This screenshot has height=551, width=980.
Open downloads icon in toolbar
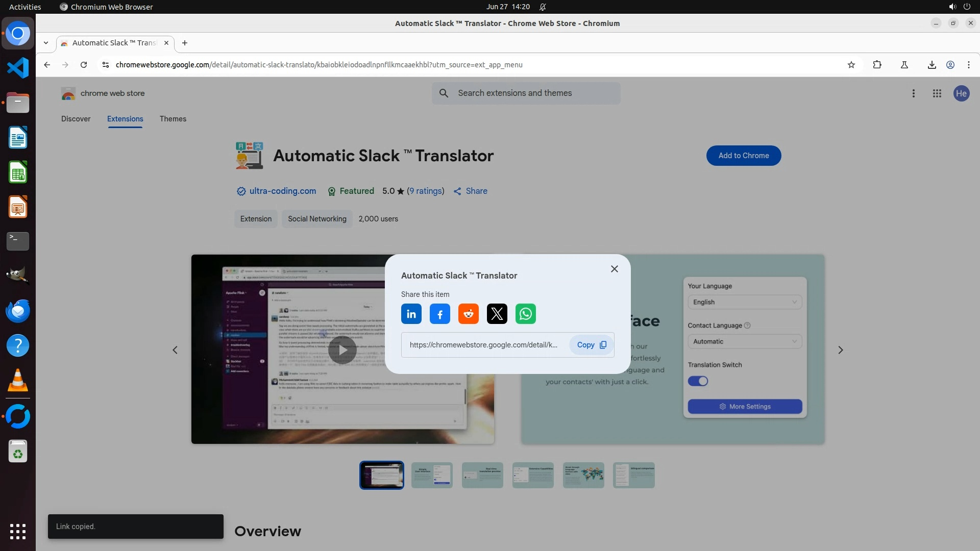[932, 65]
